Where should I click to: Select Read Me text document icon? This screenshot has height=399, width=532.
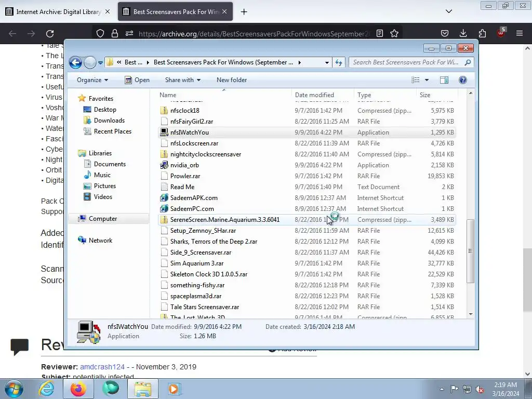tap(164, 187)
